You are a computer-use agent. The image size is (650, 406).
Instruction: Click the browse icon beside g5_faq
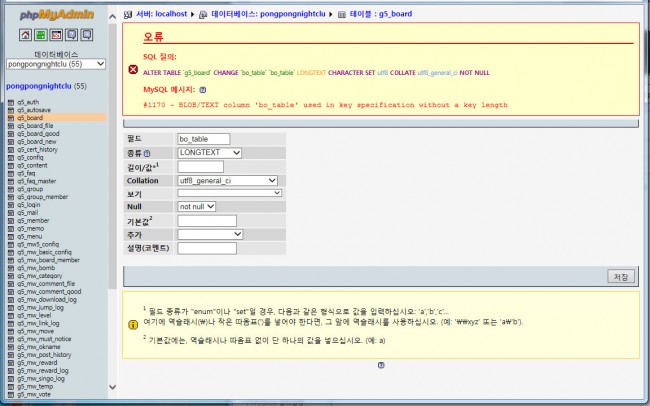coord(11,173)
